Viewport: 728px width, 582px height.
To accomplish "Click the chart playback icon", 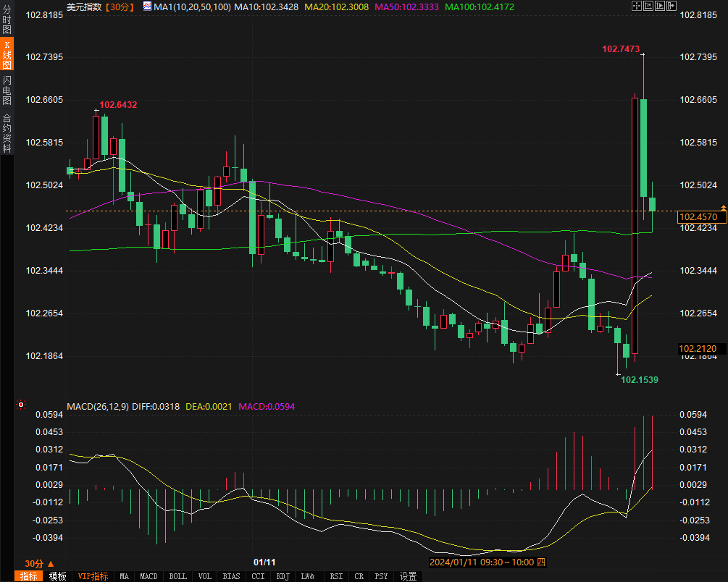I will click(x=661, y=6).
